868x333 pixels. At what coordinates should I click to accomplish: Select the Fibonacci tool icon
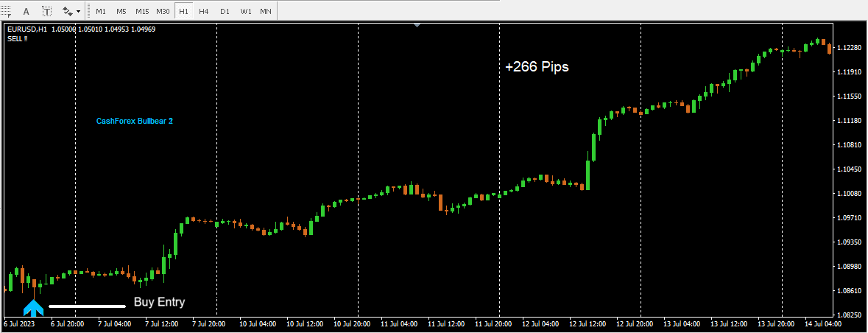[x=6, y=11]
